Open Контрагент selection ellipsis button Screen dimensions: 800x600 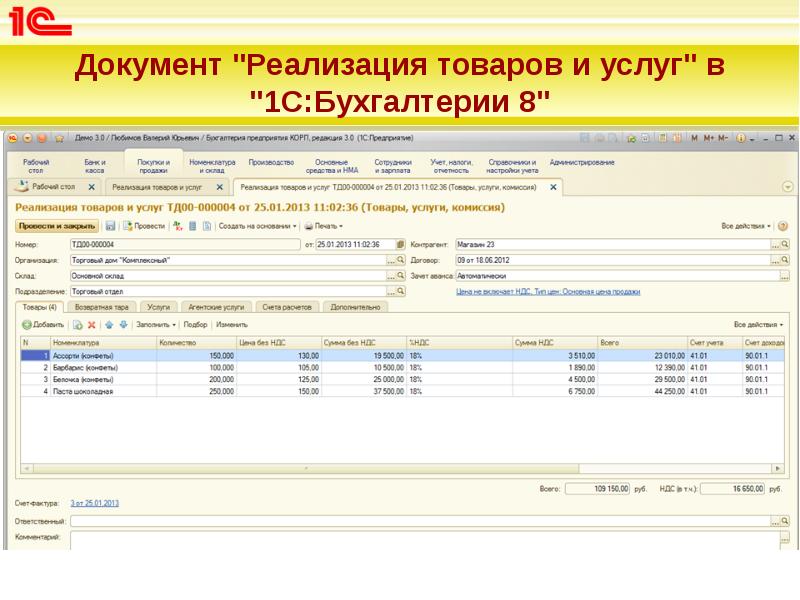(775, 244)
